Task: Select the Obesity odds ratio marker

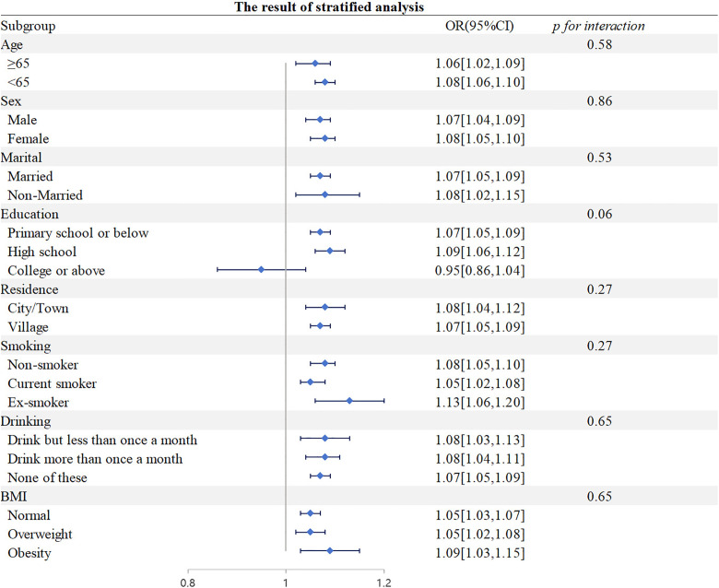Action: tap(330, 550)
